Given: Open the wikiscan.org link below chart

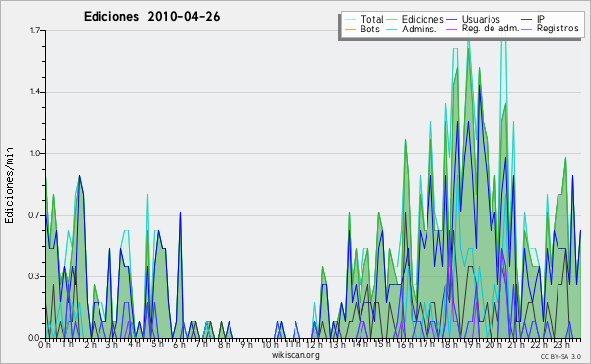Looking at the screenshot, I should click(295, 355).
